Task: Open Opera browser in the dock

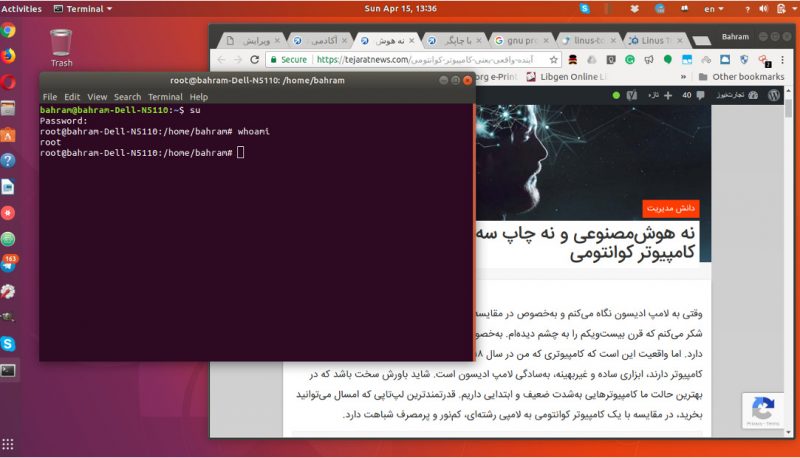Action: coord(8,82)
